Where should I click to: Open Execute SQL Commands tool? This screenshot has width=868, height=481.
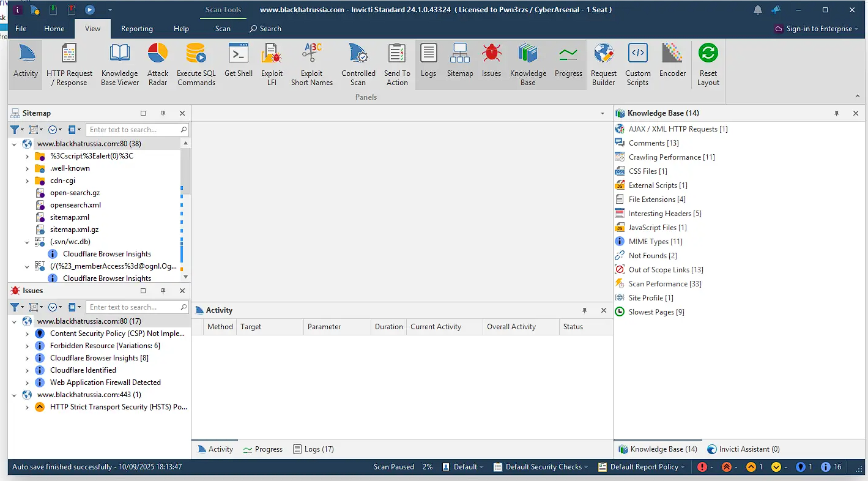click(x=196, y=64)
